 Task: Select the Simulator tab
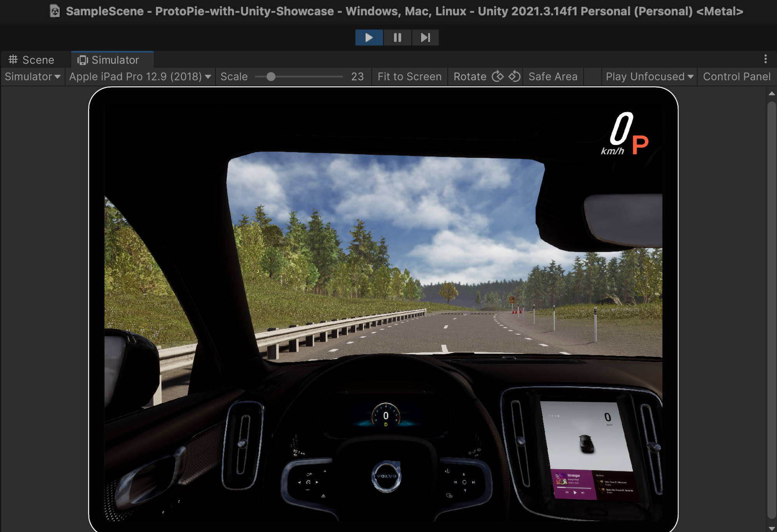pyautogui.click(x=109, y=60)
